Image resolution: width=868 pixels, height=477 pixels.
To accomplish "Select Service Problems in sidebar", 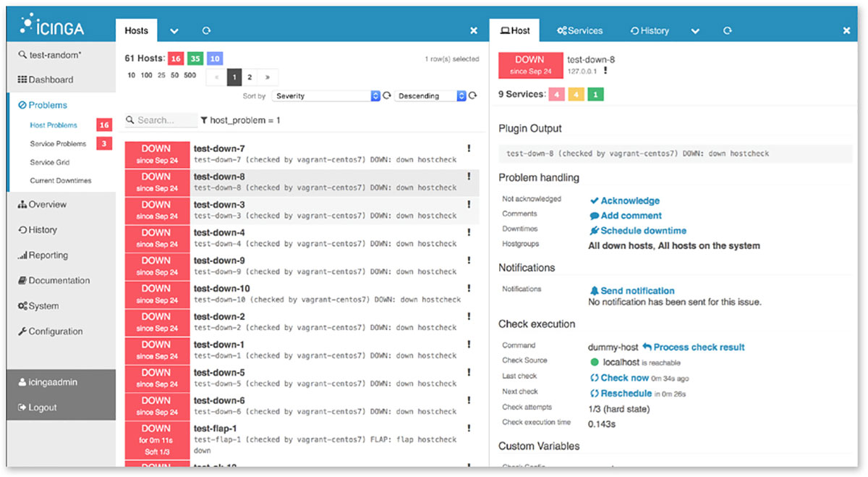I will coord(58,143).
